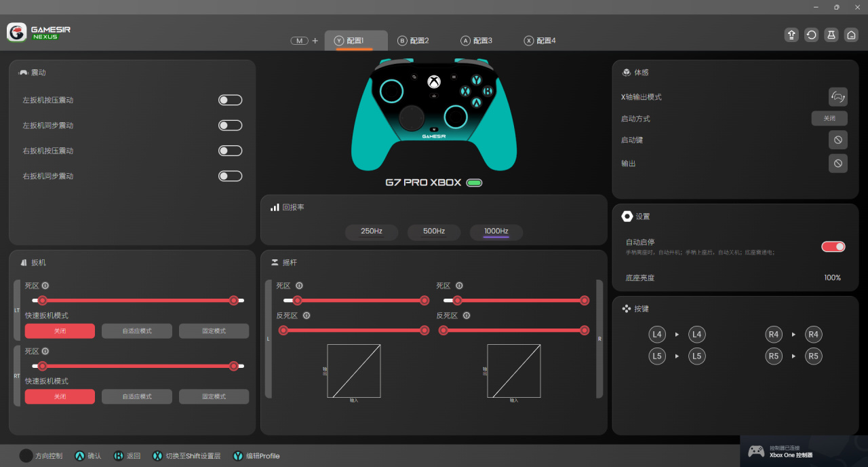Click info icon beside RT 死区

pos(45,352)
